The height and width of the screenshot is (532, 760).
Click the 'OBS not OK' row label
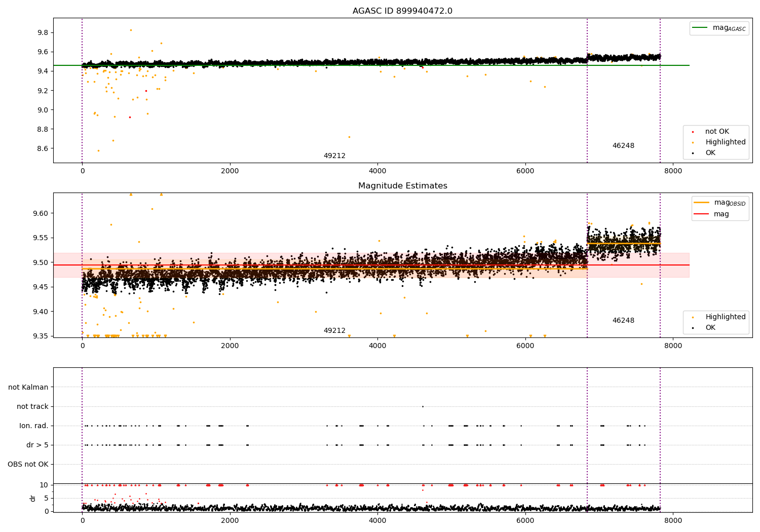point(28,465)
